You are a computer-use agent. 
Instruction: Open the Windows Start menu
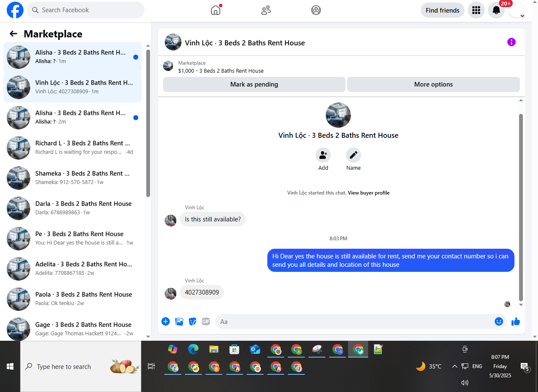(10, 366)
